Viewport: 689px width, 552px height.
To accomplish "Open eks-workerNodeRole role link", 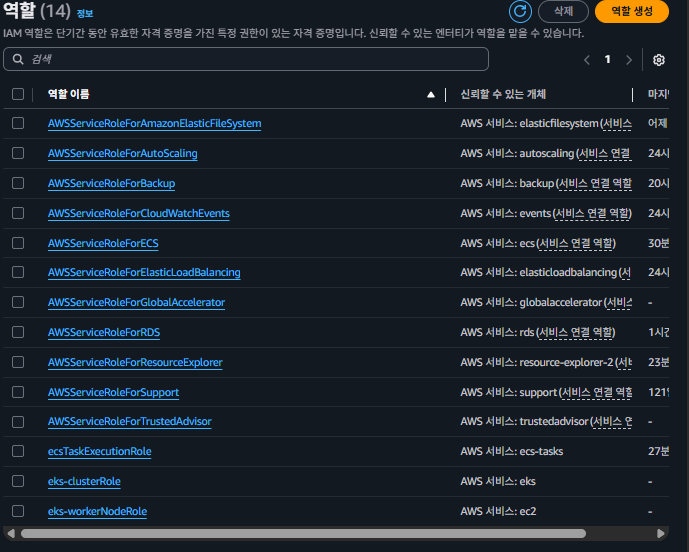I will (x=98, y=511).
